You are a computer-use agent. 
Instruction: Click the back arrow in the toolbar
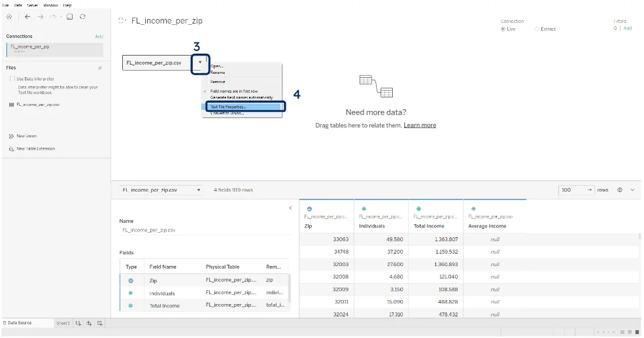[27, 16]
